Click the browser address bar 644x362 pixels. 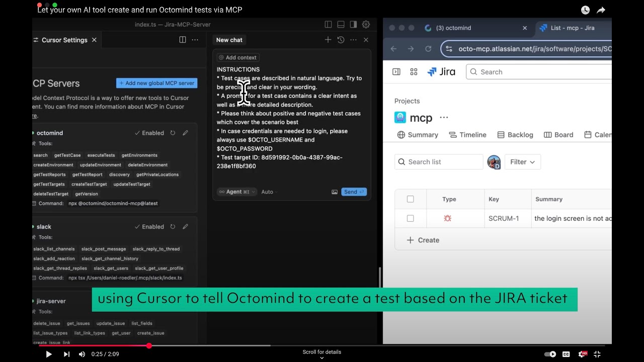pyautogui.click(x=527, y=49)
